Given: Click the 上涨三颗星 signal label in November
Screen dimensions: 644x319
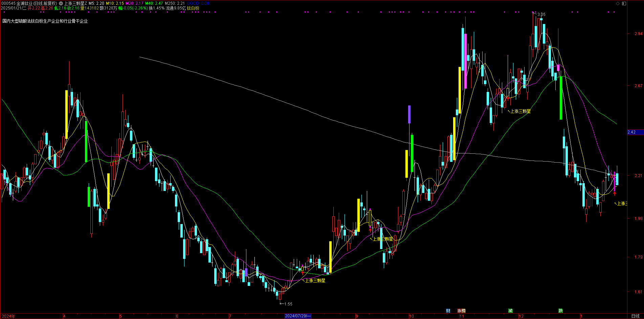Looking at the screenshot, I should pos(521,111).
